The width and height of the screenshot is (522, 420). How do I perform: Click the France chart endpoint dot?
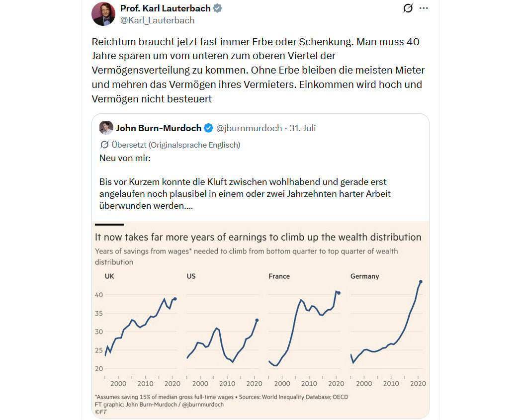point(339,293)
